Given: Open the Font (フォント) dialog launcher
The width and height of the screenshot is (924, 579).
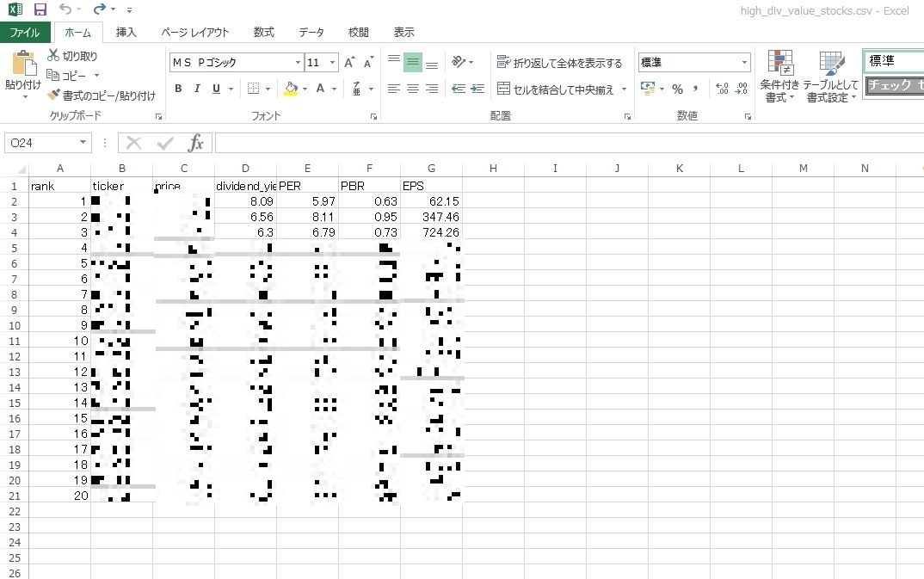Looking at the screenshot, I should (373, 117).
